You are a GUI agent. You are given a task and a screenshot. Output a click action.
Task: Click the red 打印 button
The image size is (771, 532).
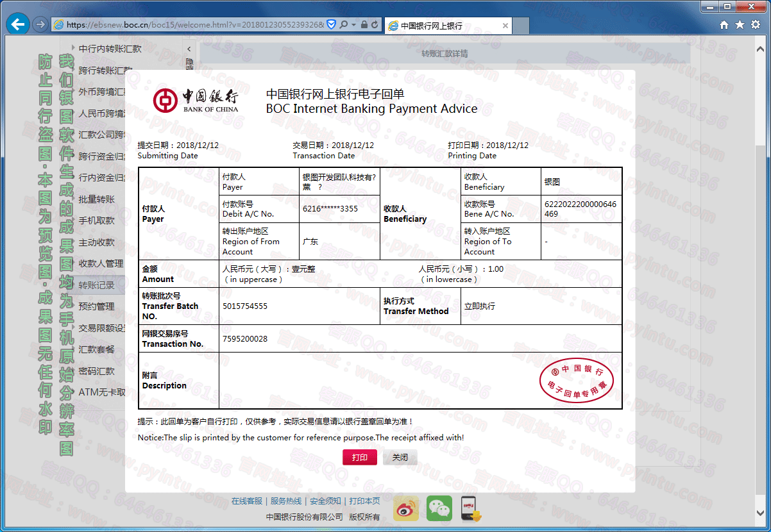click(x=360, y=457)
